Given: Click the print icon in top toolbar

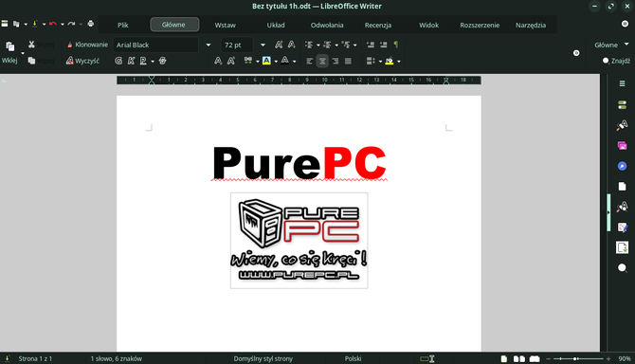Looking at the screenshot, I should coord(91,24).
